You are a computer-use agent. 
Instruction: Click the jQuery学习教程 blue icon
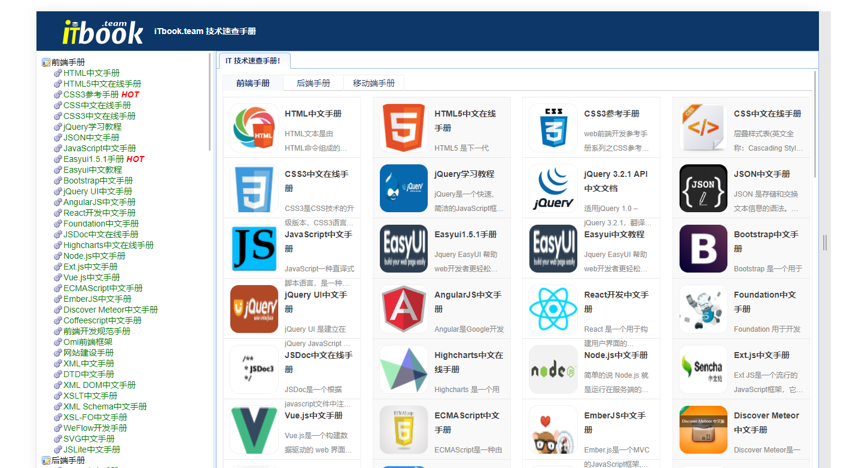point(404,189)
